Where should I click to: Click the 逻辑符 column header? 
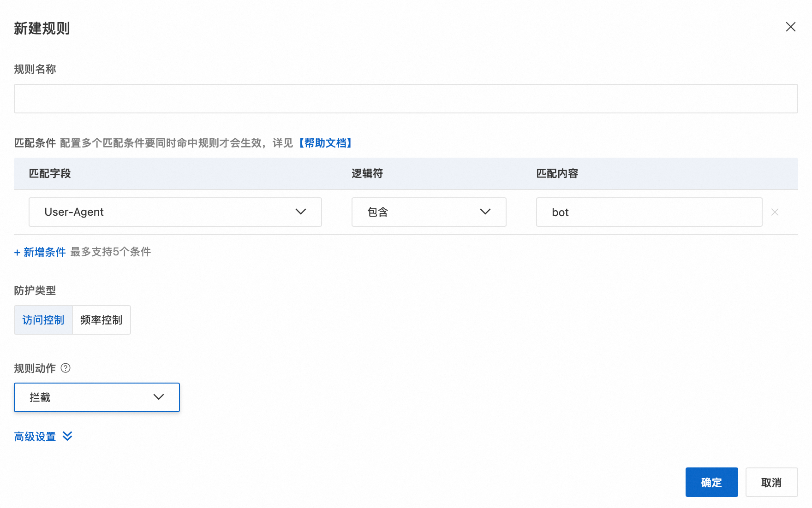(367, 173)
